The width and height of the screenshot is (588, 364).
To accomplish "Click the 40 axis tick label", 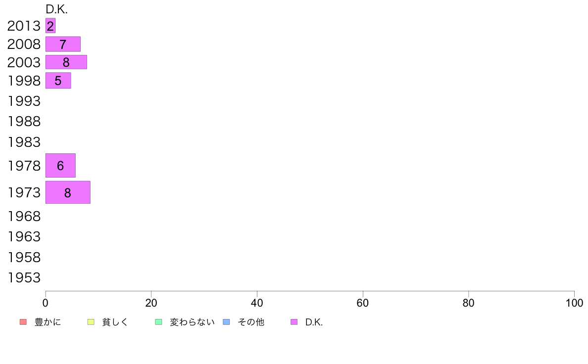I will (257, 303).
